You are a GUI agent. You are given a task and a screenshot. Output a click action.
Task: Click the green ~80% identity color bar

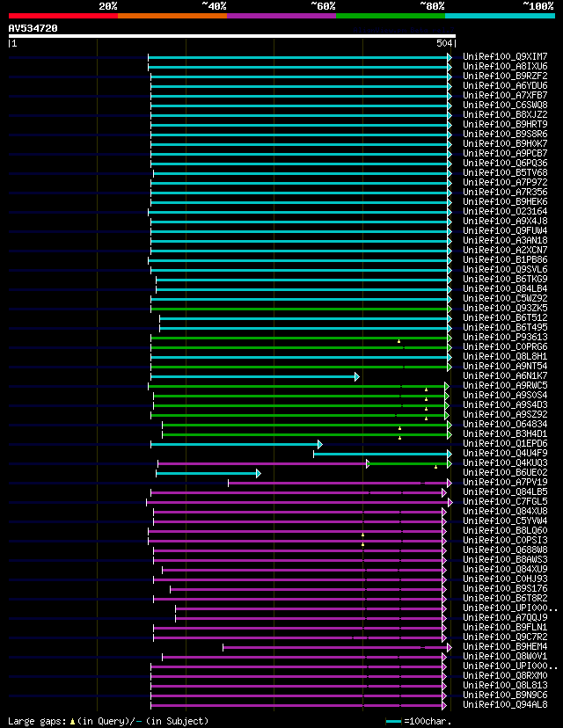(391, 16)
